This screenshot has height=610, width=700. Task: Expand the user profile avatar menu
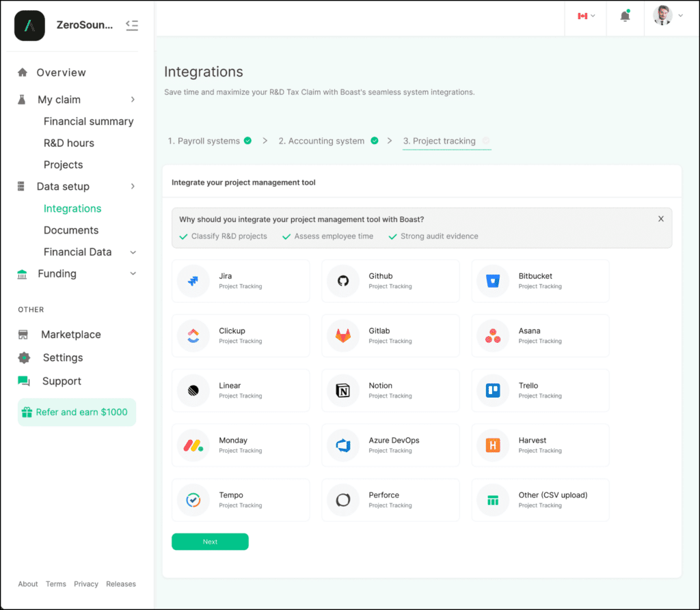668,16
